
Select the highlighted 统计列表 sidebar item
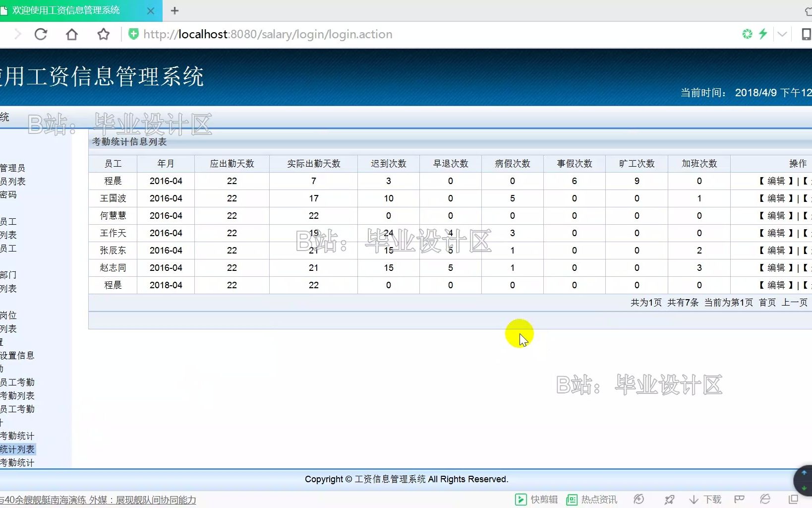point(17,449)
